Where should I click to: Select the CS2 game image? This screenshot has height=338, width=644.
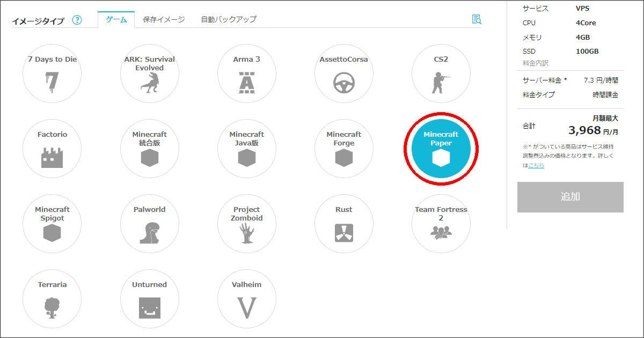[x=441, y=74]
